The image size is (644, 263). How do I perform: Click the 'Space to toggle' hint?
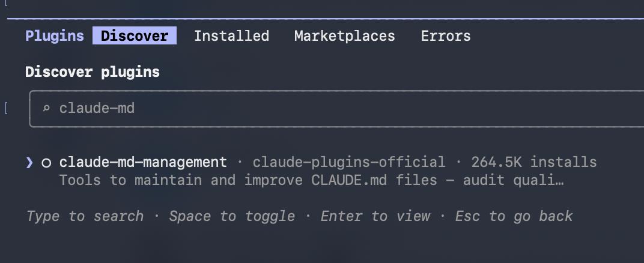tap(232, 216)
